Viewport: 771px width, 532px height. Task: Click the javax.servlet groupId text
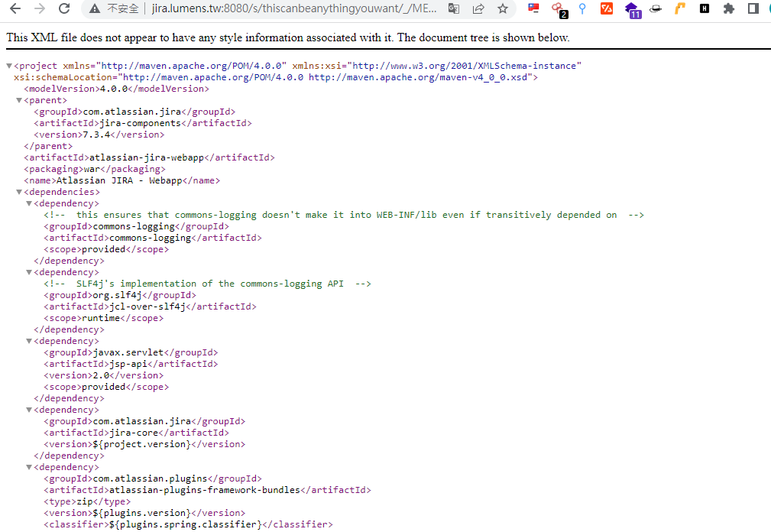pyautogui.click(x=128, y=352)
